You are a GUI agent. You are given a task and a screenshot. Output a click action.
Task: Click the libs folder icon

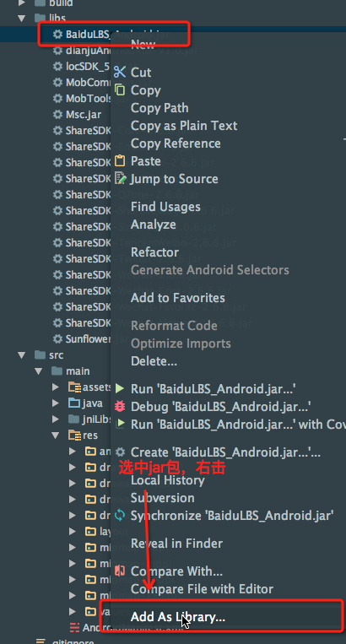tap(41, 18)
